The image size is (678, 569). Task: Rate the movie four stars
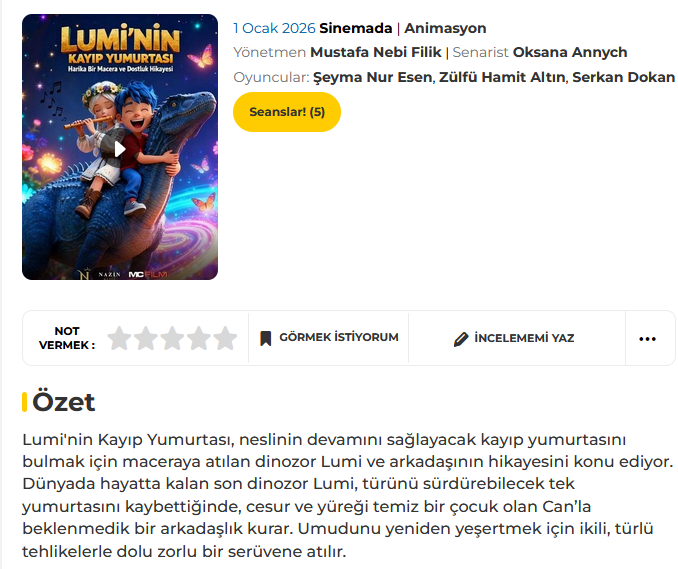pos(199,338)
